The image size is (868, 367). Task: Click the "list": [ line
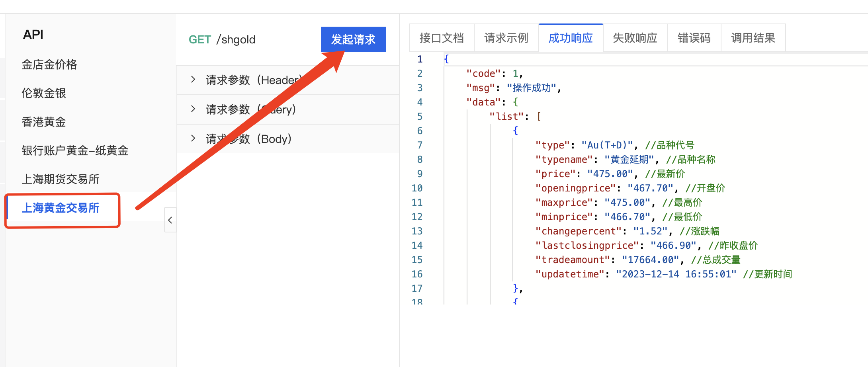[515, 117]
